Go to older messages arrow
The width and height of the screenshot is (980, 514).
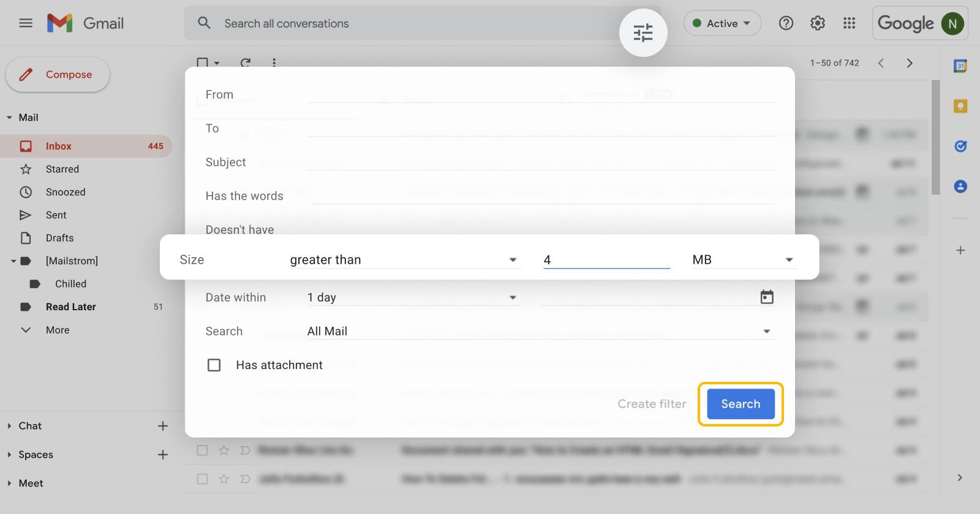[x=910, y=63]
